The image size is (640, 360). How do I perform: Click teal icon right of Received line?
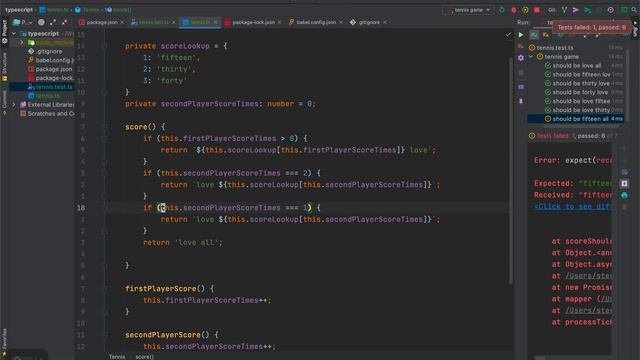624,195
